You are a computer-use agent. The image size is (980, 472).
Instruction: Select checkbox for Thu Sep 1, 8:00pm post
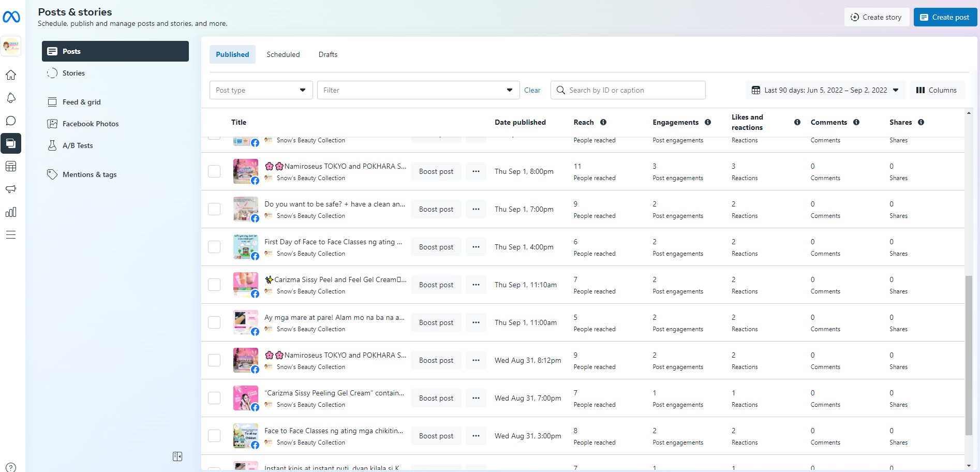[x=214, y=171]
